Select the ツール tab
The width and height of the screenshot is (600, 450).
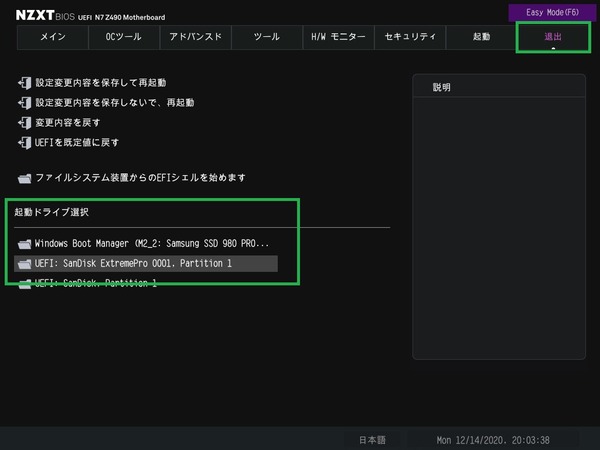coord(267,37)
